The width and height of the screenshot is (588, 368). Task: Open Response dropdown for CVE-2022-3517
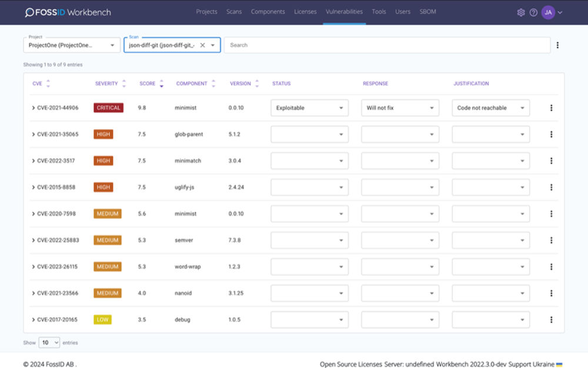tap(400, 160)
